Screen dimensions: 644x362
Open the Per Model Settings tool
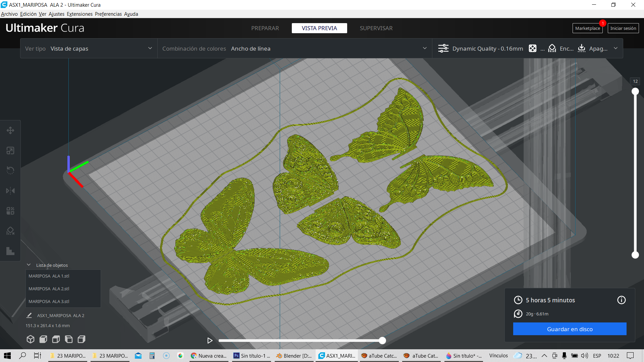pyautogui.click(x=10, y=211)
